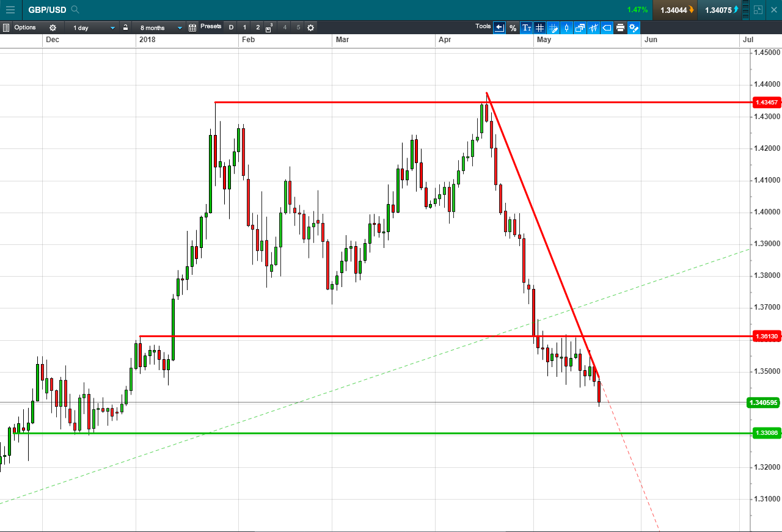Click the Feb axis label
Image resolution: width=782 pixels, height=532 pixels.
click(x=248, y=40)
